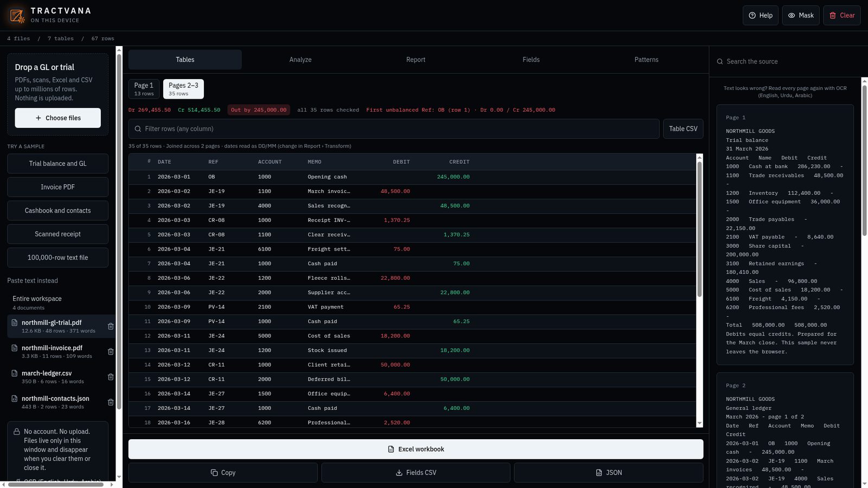The image size is (868, 488).
Task: Clear the workspace with Clear button
Action: coord(842,15)
